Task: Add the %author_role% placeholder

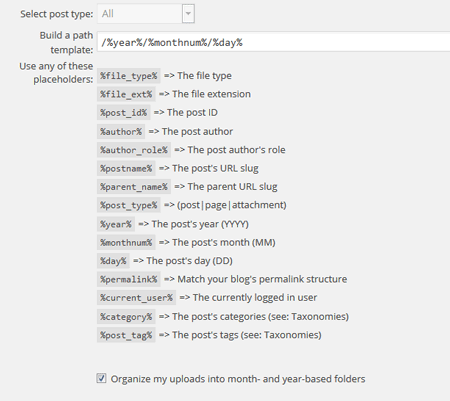Action: tap(134, 150)
